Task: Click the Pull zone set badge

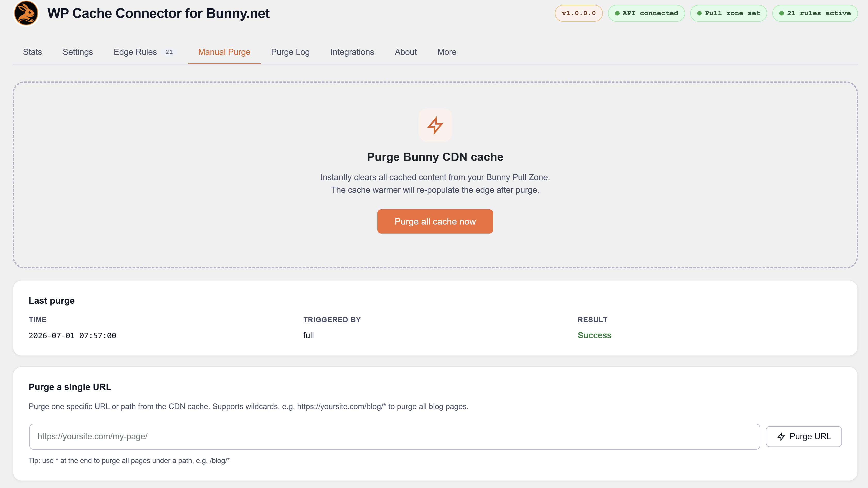Action: click(728, 13)
